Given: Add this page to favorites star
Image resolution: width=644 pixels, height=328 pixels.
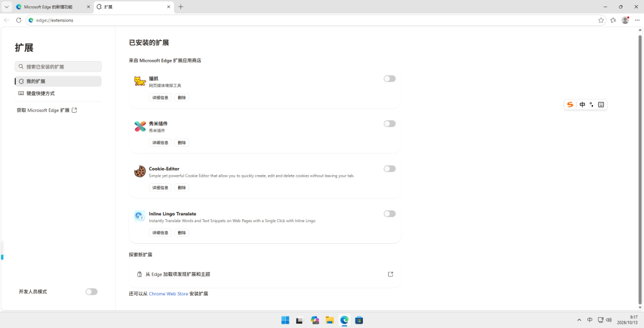Looking at the screenshot, I should pyautogui.click(x=601, y=20).
